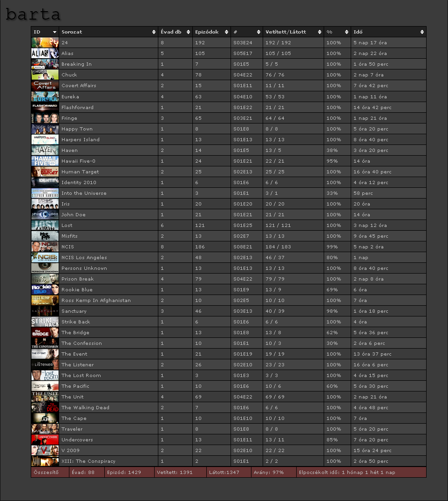Sort by the # column header
Screen dimensions: 448x501
pyautogui.click(x=247, y=32)
